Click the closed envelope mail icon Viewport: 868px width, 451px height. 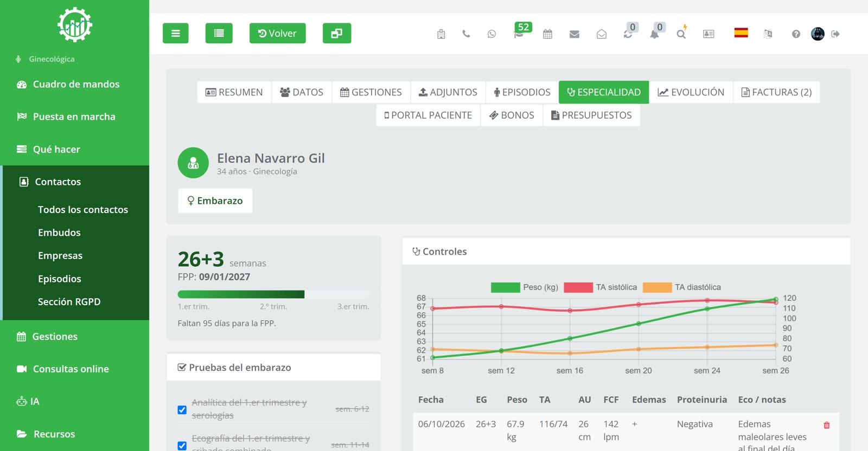point(575,34)
